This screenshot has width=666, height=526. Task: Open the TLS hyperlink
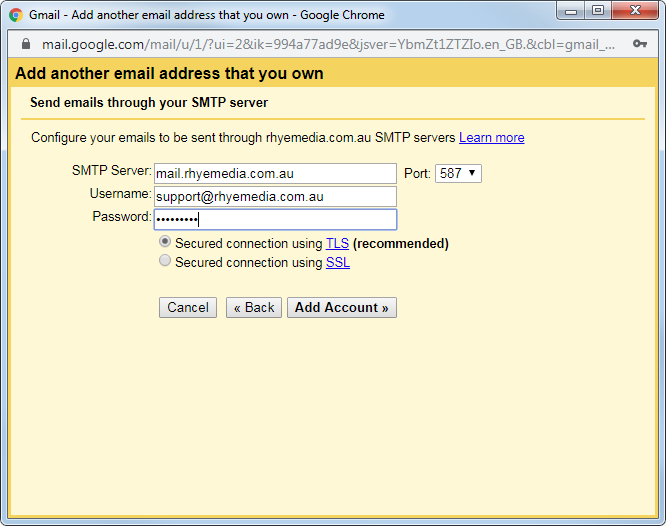(x=337, y=243)
